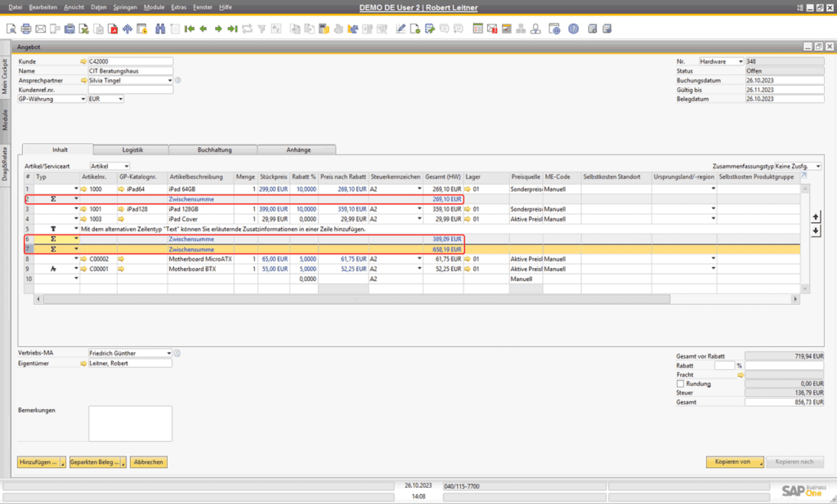837x504 pixels.
Task: Open the calendar toolbar icon
Action: coord(478,29)
